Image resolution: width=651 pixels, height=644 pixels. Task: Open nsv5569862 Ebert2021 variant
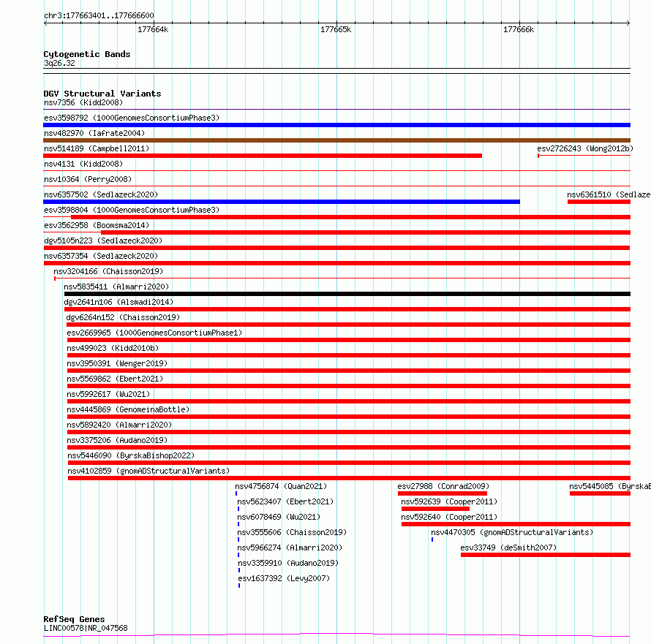click(x=115, y=379)
